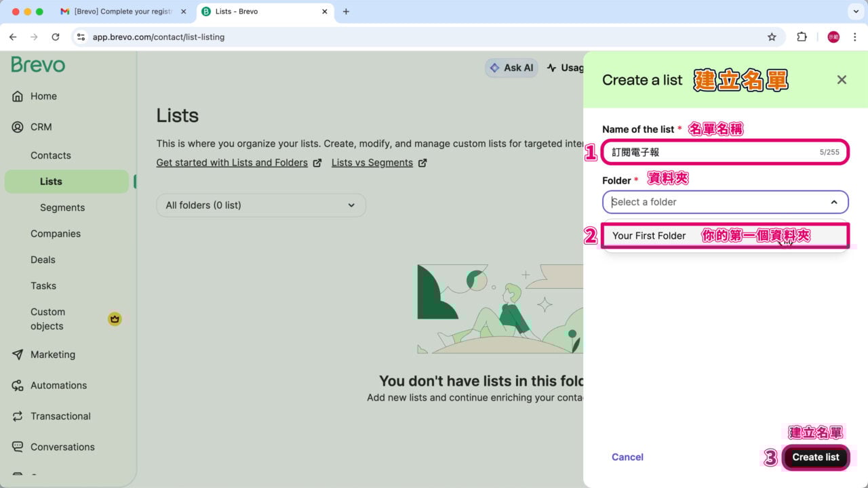Open Home from the sidebar
Viewport: 868px width, 488px height.
pyautogui.click(x=43, y=96)
